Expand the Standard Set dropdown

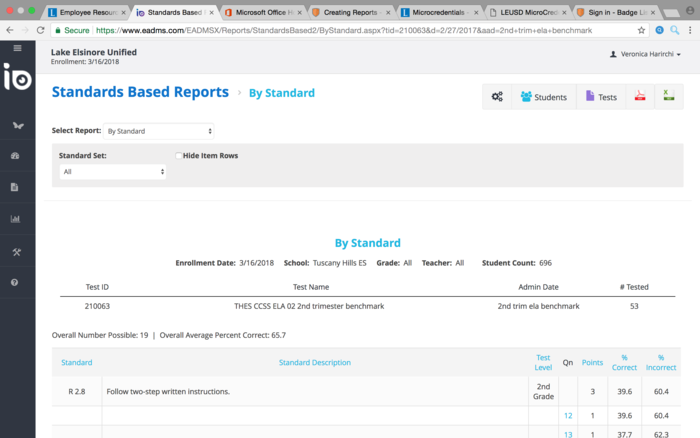[112, 172]
